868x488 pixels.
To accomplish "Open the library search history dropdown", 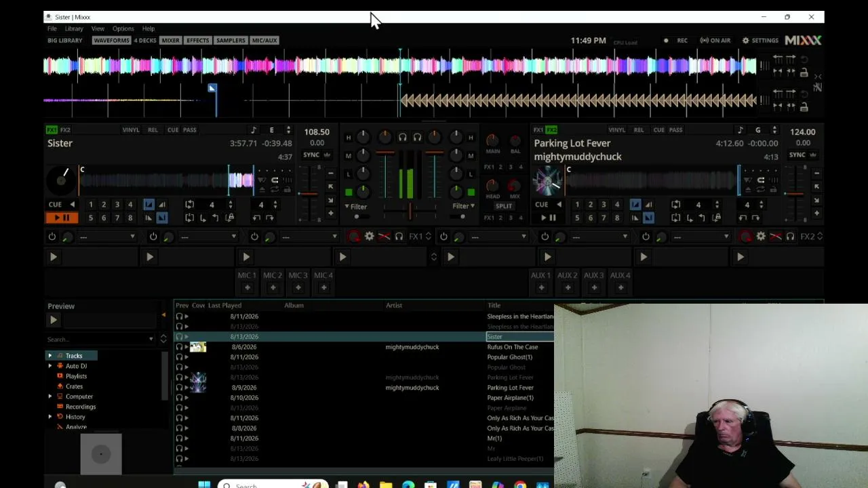I will coord(151,339).
